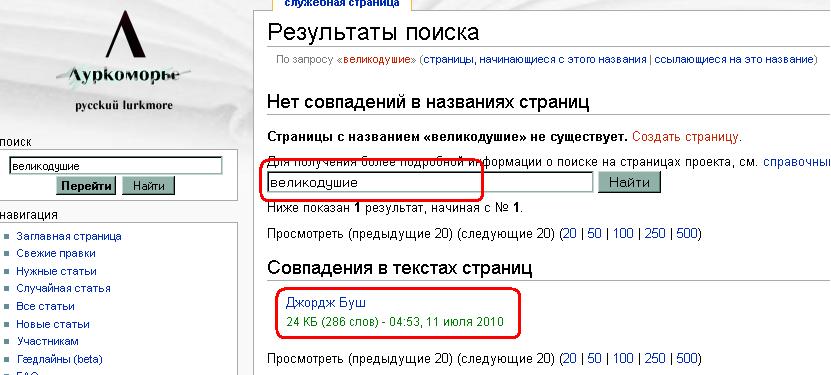The height and width of the screenshot is (375, 831).
Task: Open Заглавная страница link
Action: click(x=69, y=236)
